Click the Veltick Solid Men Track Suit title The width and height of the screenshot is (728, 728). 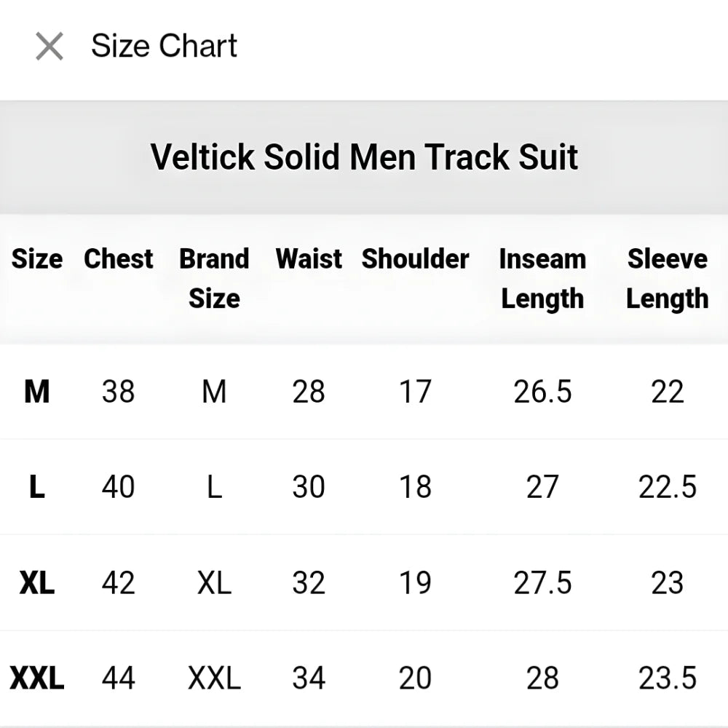[364, 156]
